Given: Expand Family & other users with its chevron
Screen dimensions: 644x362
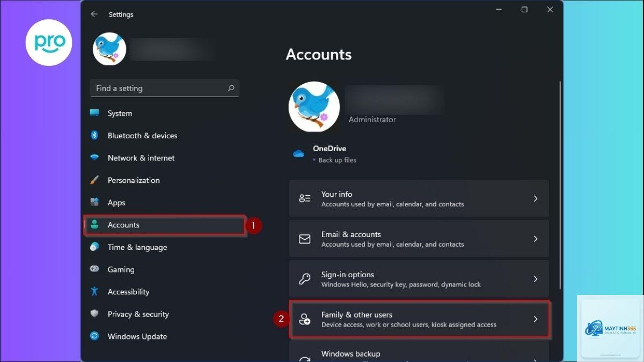Looking at the screenshot, I should coord(536,319).
